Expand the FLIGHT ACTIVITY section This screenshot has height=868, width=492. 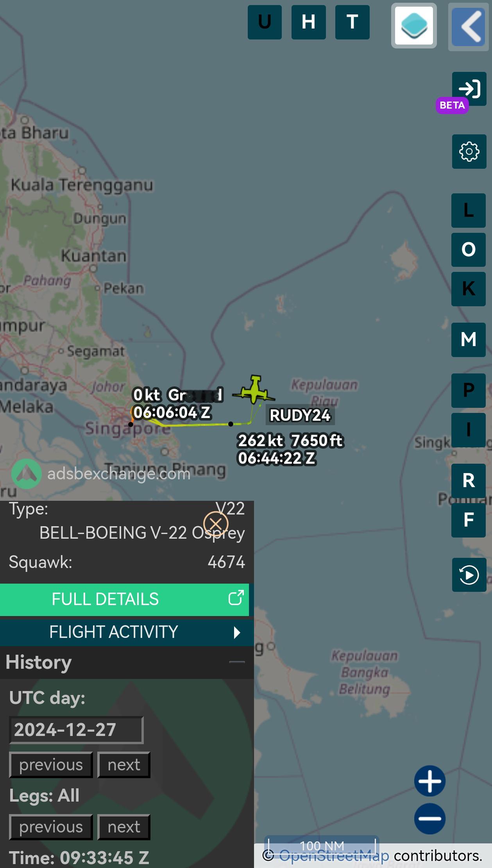124,632
